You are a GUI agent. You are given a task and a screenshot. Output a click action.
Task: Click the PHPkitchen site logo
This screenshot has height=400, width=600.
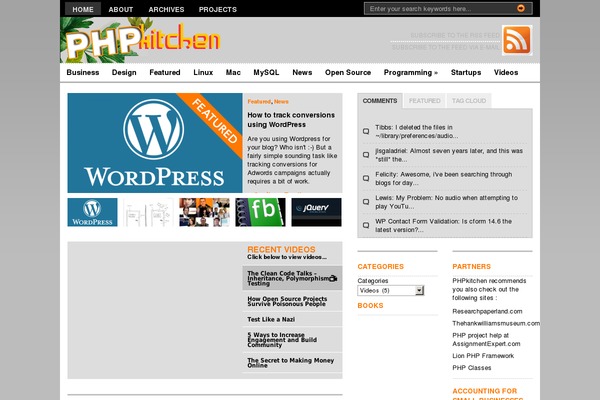tap(143, 41)
